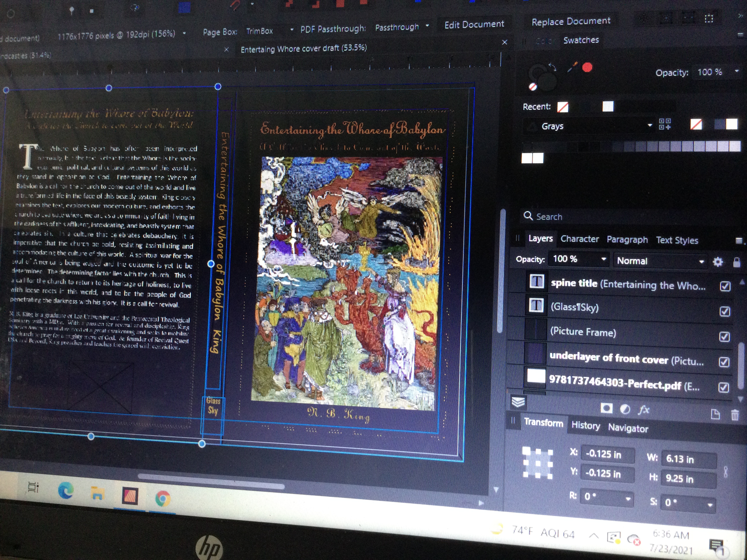Click the transform anchor point selector
The image size is (747, 560).
click(538, 463)
